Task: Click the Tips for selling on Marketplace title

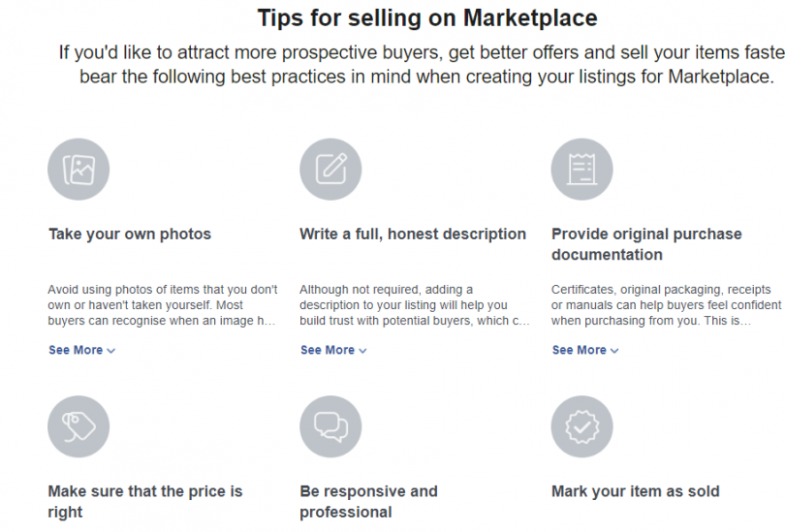Action: point(427,18)
